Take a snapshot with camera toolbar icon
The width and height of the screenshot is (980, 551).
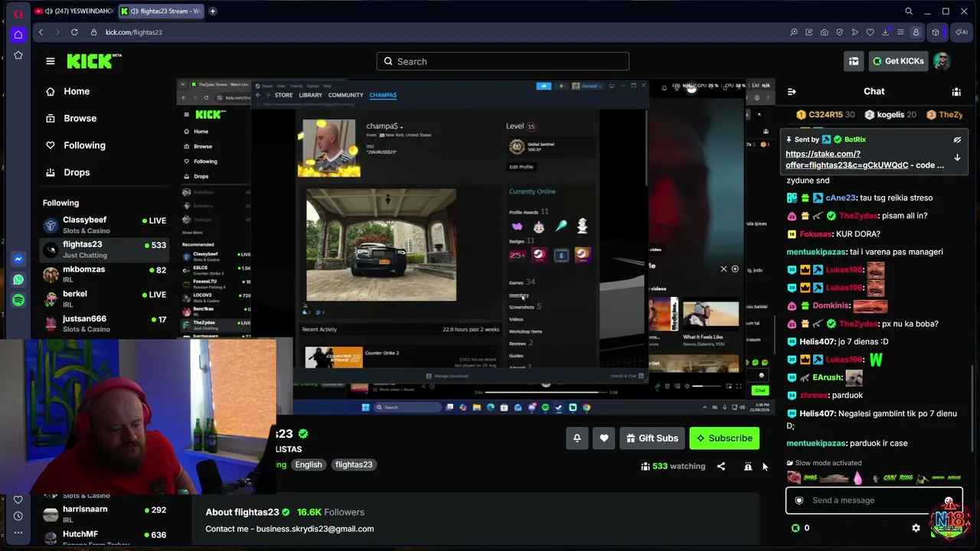coord(824,32)
